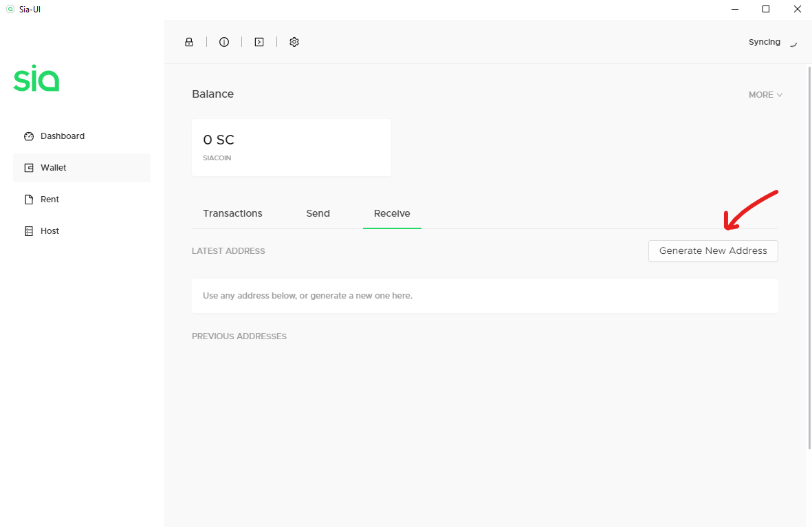Image resolution: width=812 pixels, height=527 pixels.
Task: Open the Rent menu label
Action: click(x=50, y=200)
